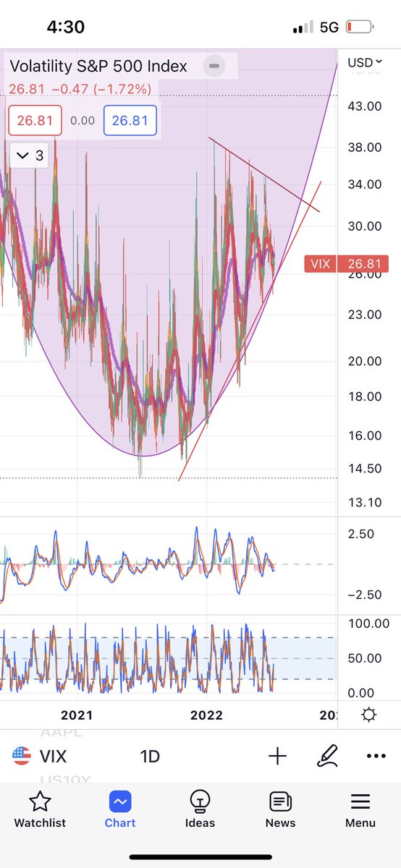Click the 20.00 price scale label
Image resolution: width=401 pixels, height=868 pixels.
click(364, 362)
